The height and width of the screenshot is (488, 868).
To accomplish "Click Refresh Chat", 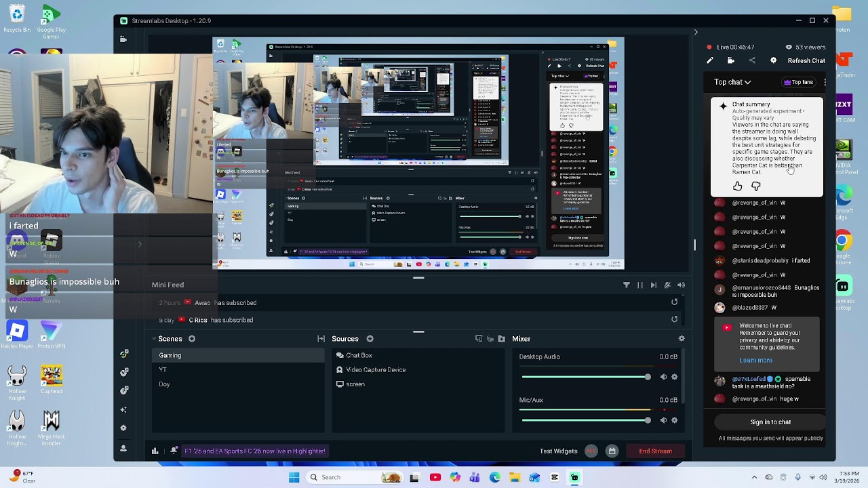I will [806, 60].
